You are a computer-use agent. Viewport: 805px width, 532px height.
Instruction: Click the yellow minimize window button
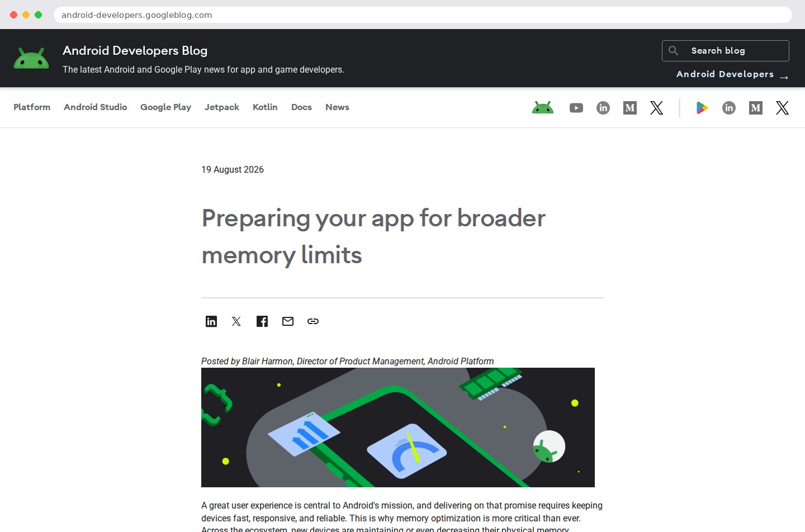point(26,15)
